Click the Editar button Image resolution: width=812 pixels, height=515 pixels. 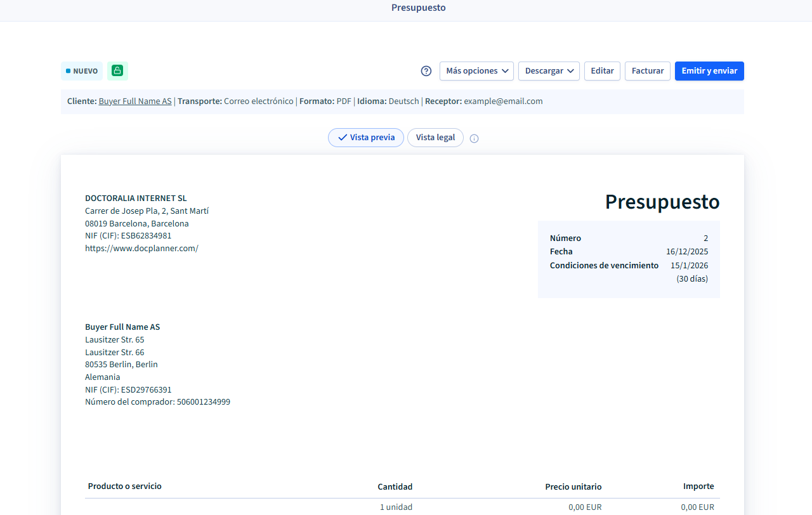click(x=602, y=71)
